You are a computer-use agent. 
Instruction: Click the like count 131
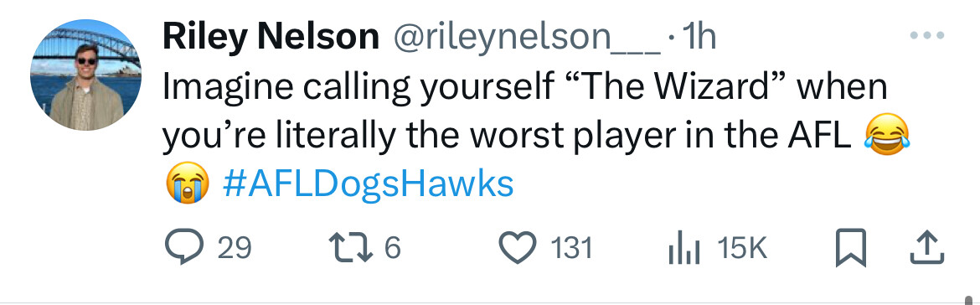click(571, 248)
